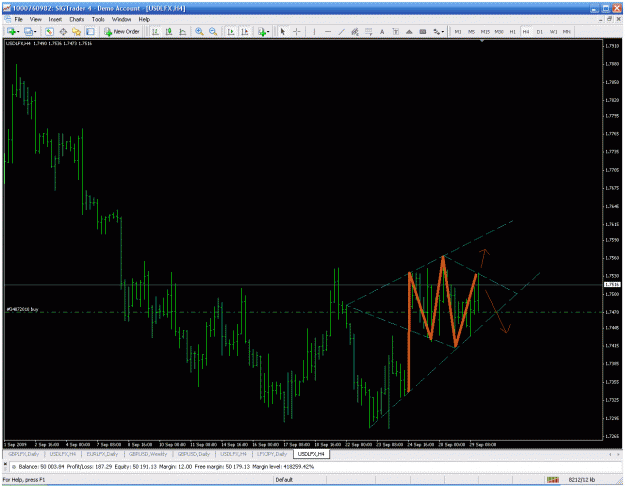Switch to the M15 timeframe
The image size is (625, 486).
(485, 31)
